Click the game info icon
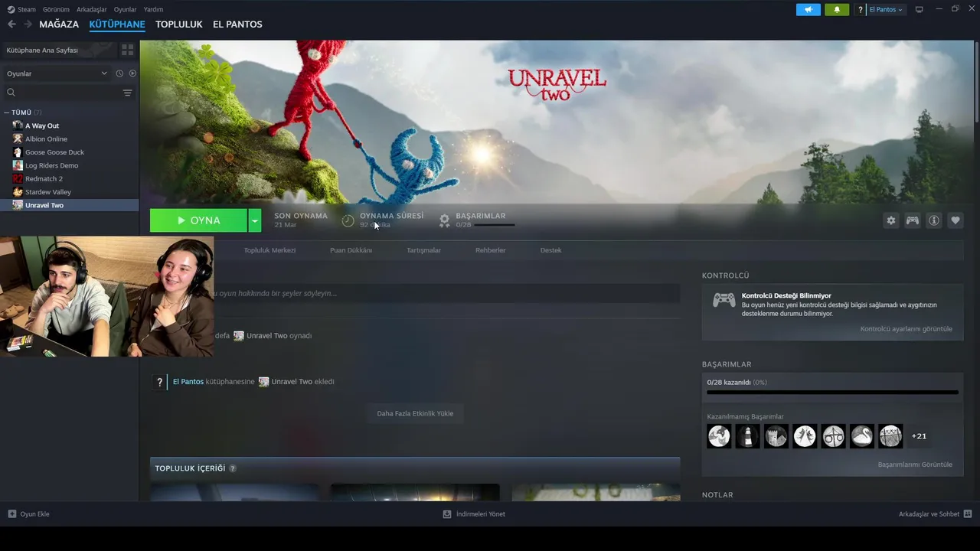Viewport: 980px width, 551px height. [x=934, y=220]
